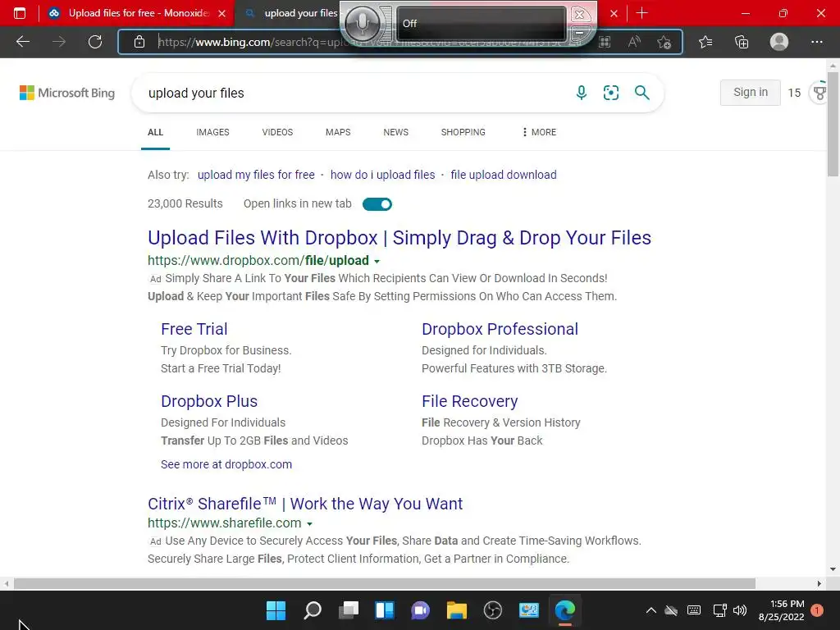Click See more at dropbox.com
Screen dimensions: 840x630
pyautogui.click(x=226, y=464)
